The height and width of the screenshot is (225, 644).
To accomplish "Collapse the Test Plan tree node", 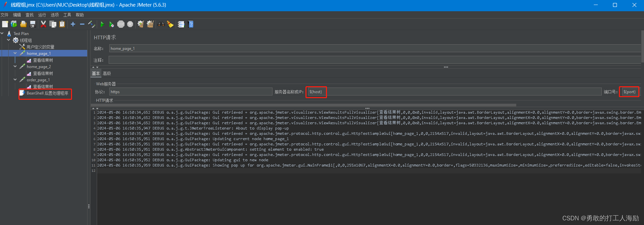I will click(2, 33).
